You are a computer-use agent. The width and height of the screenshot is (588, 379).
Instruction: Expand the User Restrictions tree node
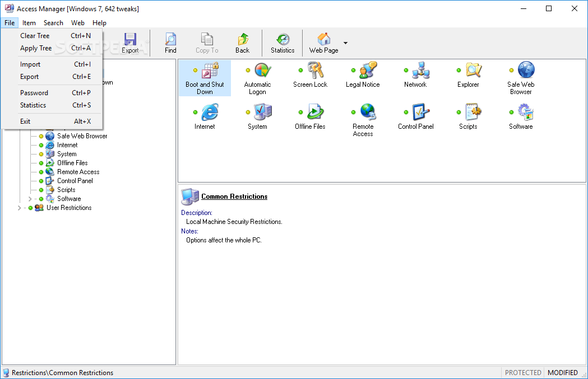pos(20,208)
